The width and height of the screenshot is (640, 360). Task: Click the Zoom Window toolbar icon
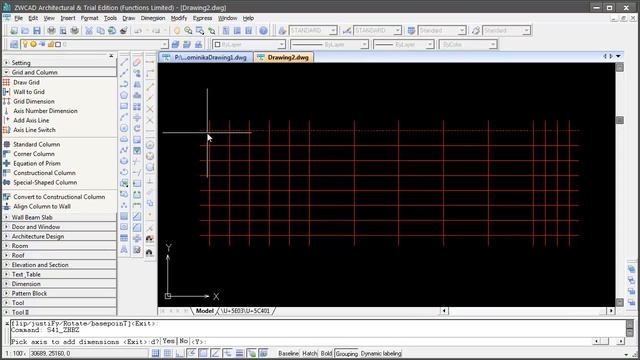200,31
